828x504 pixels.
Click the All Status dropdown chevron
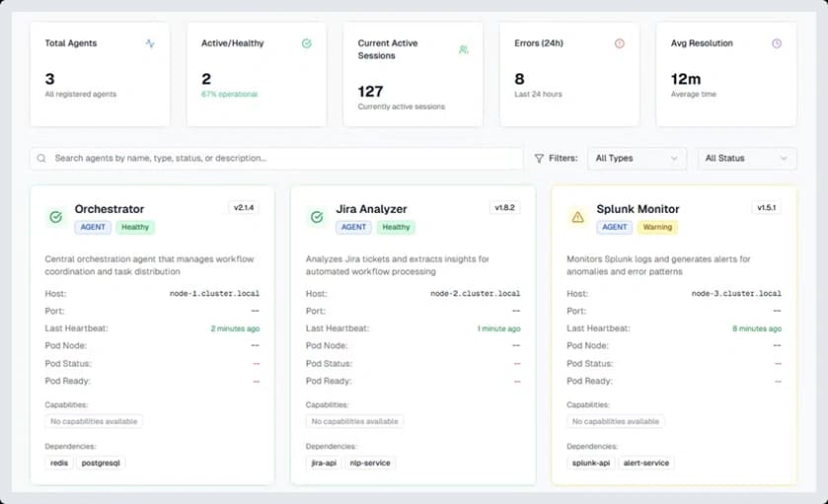(784, 159)
